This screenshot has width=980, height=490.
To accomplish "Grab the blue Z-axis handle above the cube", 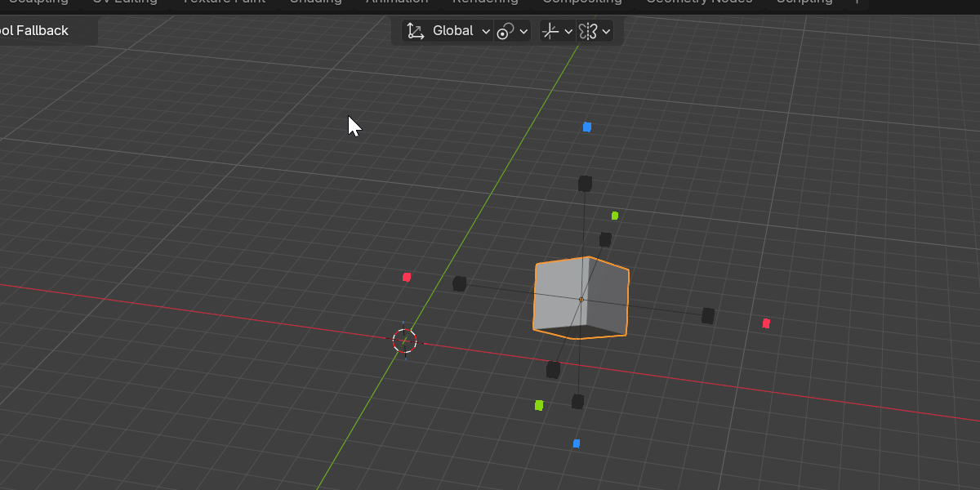I will tap(587, 127).
